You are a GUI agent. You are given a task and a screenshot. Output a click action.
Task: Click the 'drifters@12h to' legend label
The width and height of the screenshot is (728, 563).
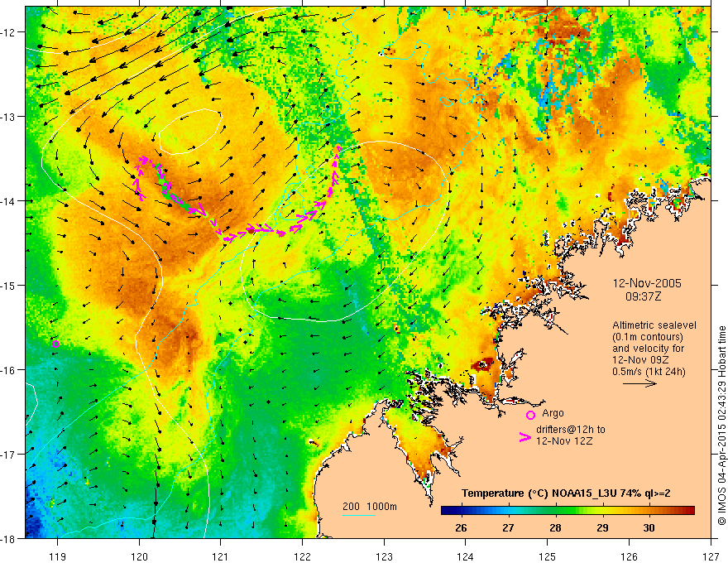[x=571, y=430]
